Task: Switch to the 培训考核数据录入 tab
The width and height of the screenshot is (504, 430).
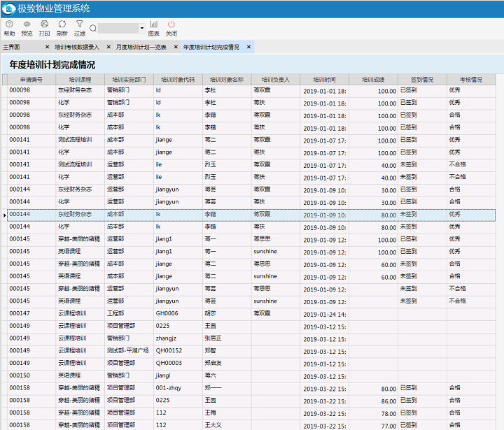Action: (x=77, y=48)
